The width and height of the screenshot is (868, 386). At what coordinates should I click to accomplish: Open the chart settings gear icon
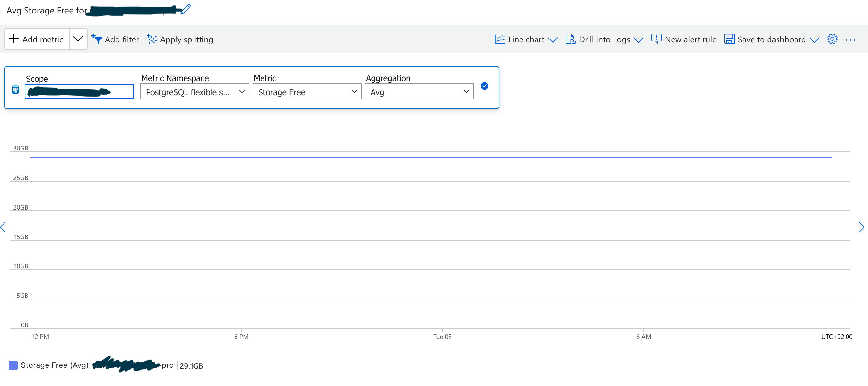(x=832, y=39)
